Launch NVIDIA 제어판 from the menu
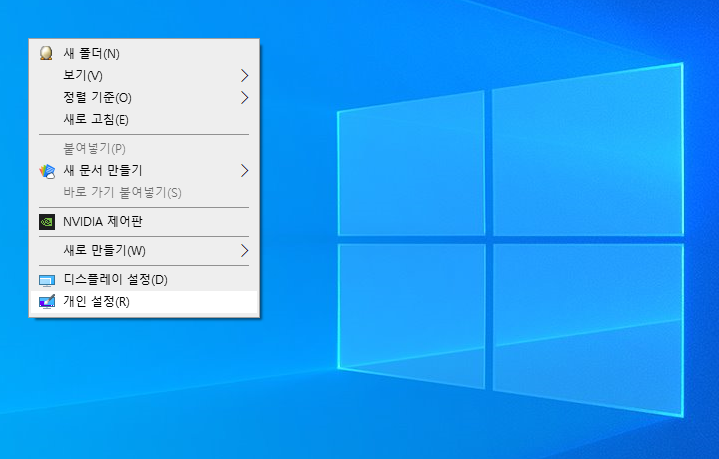719x459 pixels. pos(144,222)
